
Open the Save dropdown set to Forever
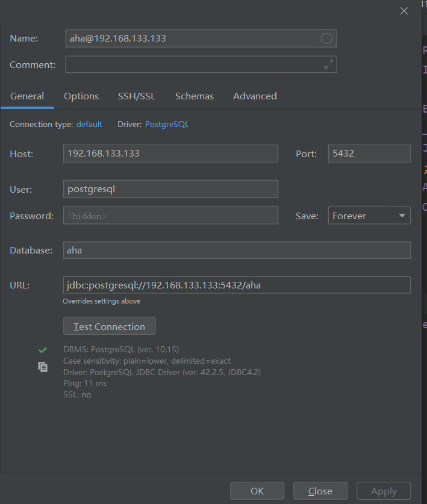[x=369, y=216]
